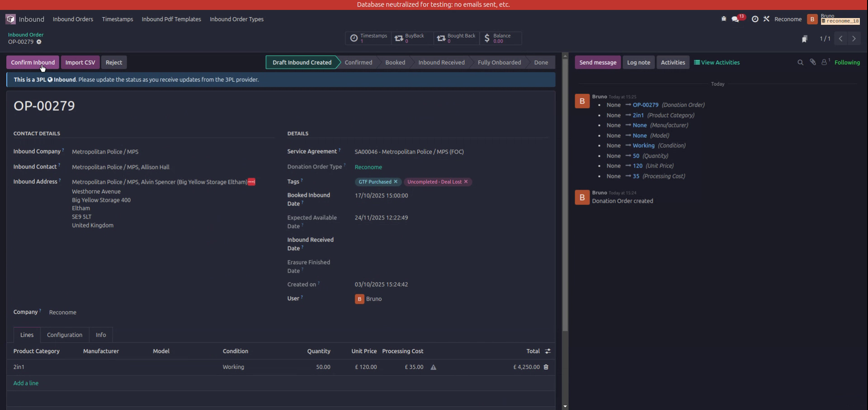868x410 pixels.
Task: Open the activity clock icon in the top bar
Action: 755,19
